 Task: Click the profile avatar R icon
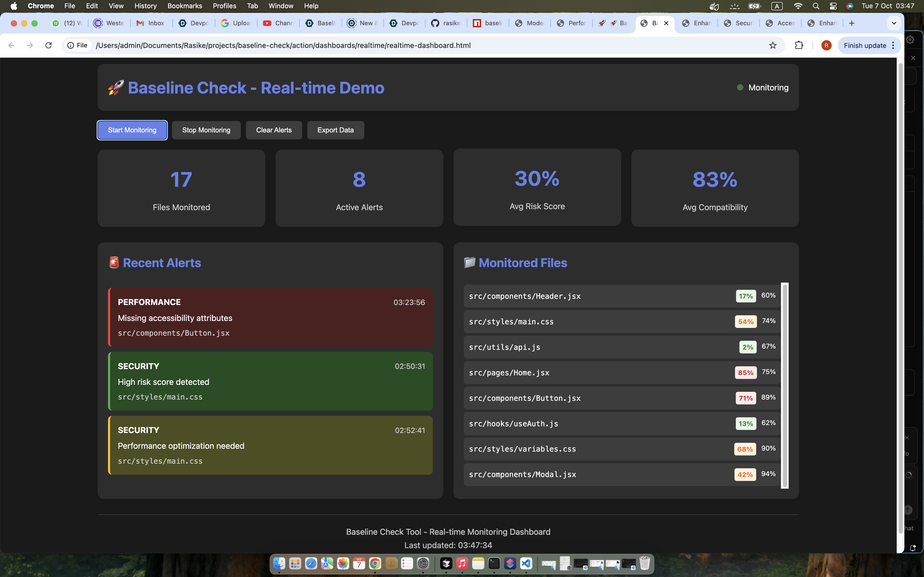tap(826, 45)
